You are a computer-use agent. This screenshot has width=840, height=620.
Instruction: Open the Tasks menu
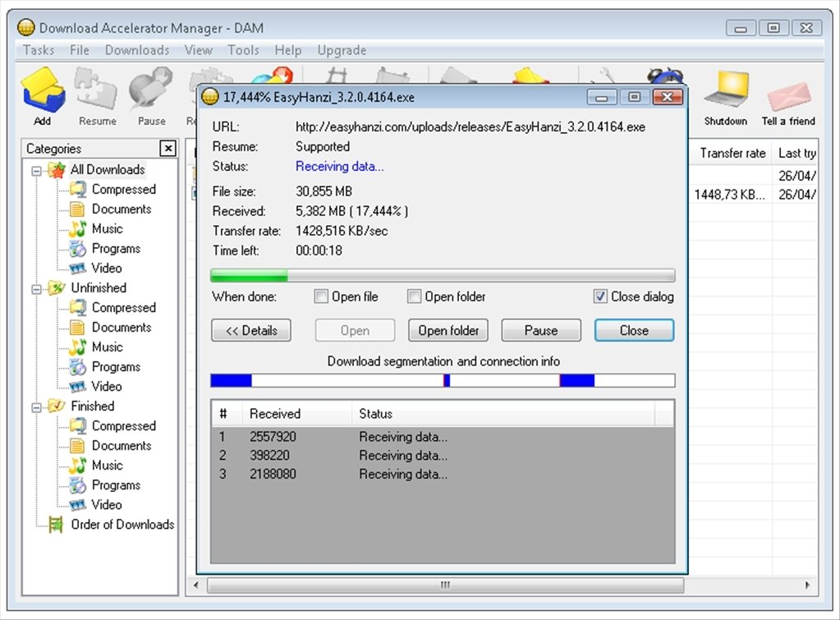pos(39,50)
